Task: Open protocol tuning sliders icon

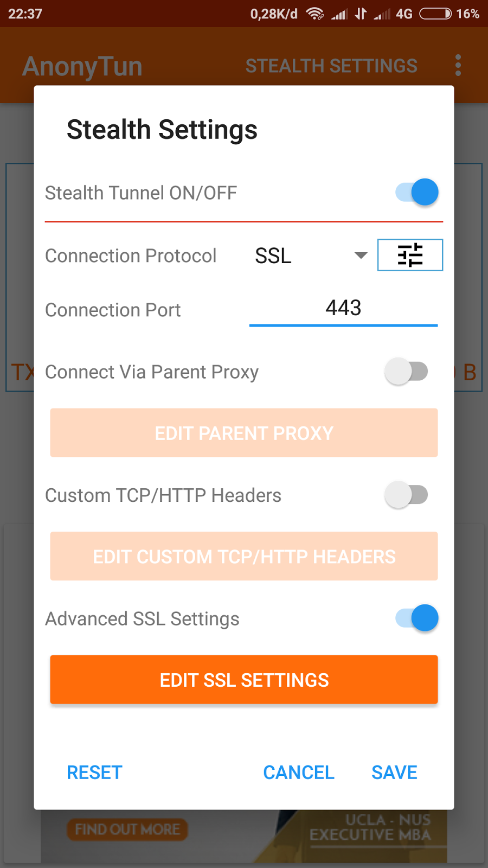Action: pyautogui.click(x=410, y=255)
